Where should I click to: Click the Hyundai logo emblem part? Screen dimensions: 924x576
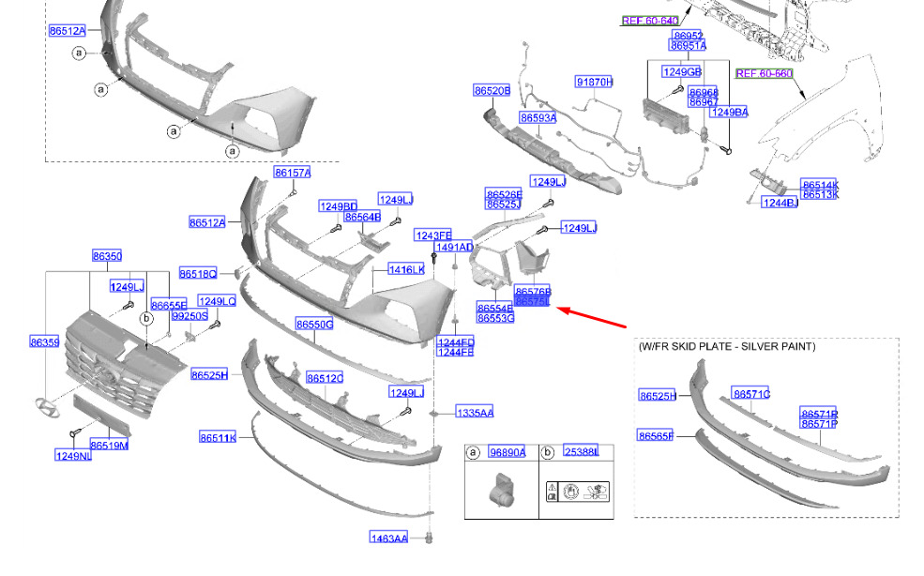[x=43, y=404]
